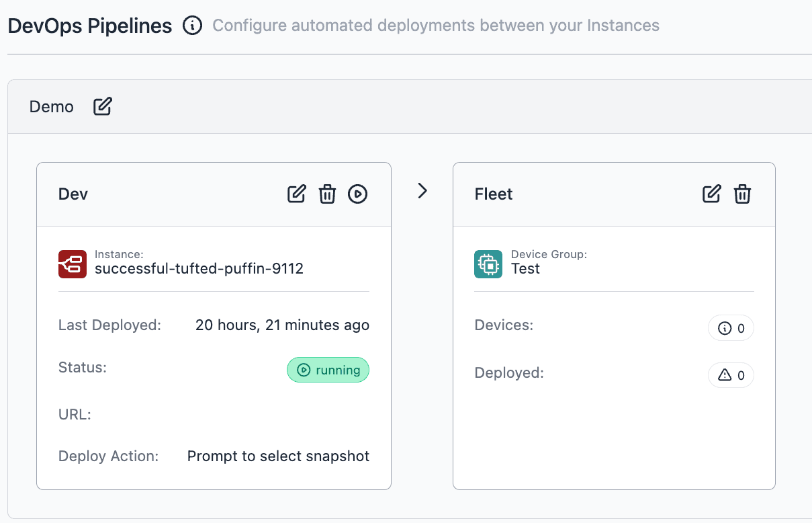The image size is (812, 523).
Task: Click the running status badge
Action: [328, 370]
